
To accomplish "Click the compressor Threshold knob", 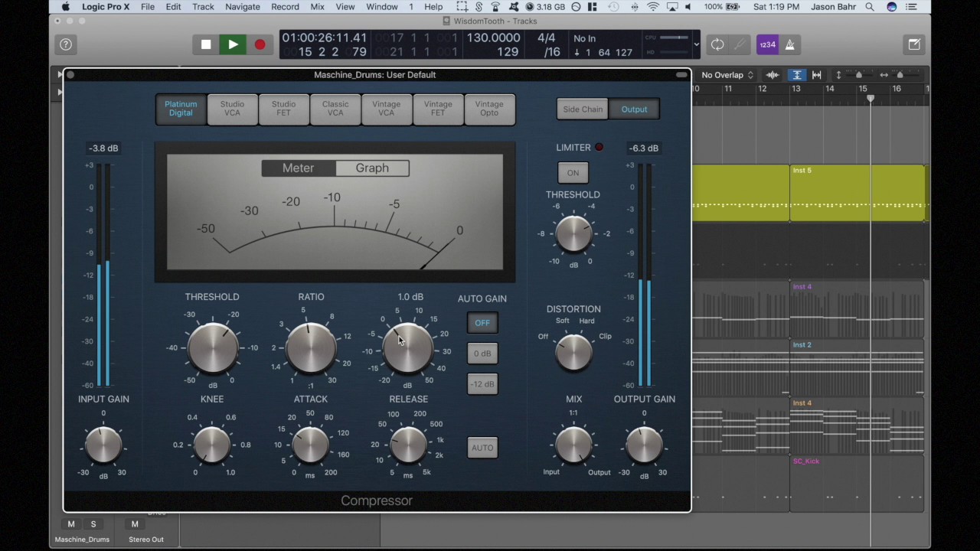I will coord(213,347).
